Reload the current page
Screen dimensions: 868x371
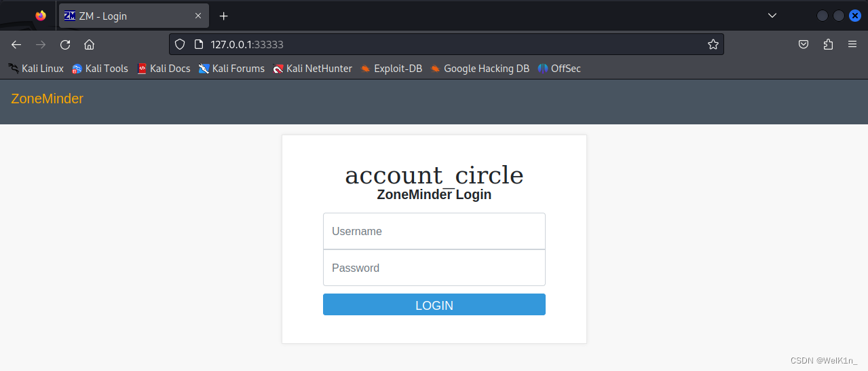pos(65,44)
